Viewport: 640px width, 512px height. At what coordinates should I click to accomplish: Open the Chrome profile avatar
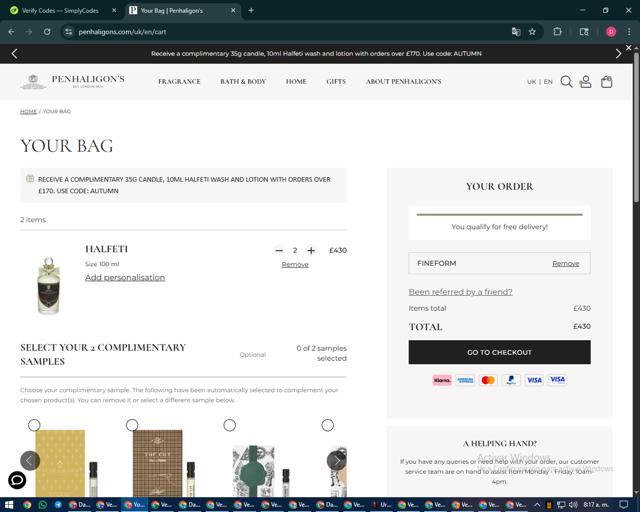pos(611,31)
